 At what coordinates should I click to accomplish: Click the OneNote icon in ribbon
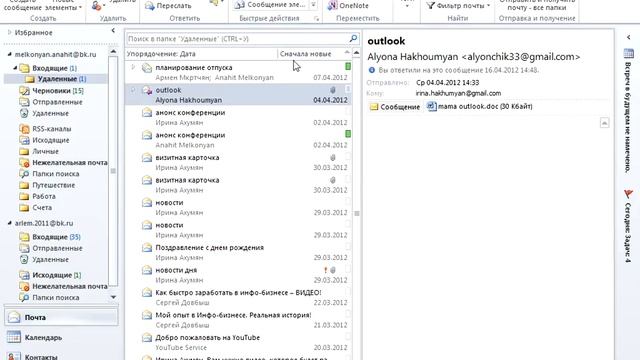click(x=333, y=5)
